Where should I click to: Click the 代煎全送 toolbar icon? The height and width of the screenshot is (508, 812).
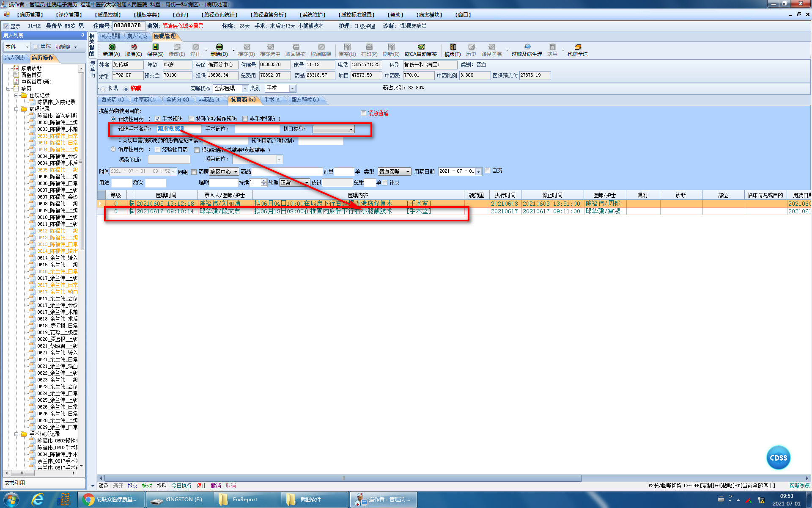(x=578, y=47)
